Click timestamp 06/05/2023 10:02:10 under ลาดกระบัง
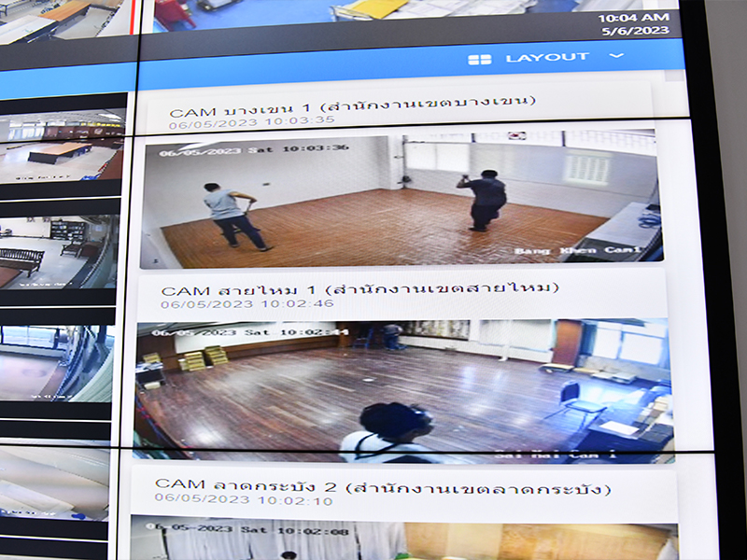The height and width of the screenshot is (560, 747). [x=245, y=502]
